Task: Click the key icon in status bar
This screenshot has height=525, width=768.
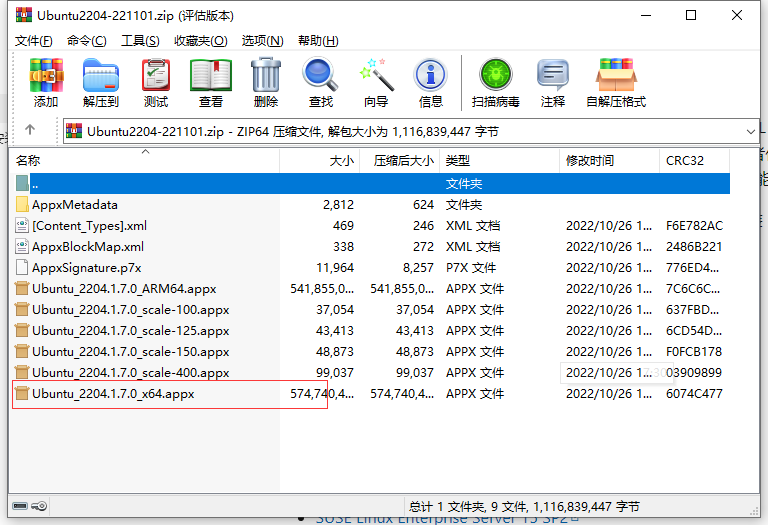Action: coord(39,506)
